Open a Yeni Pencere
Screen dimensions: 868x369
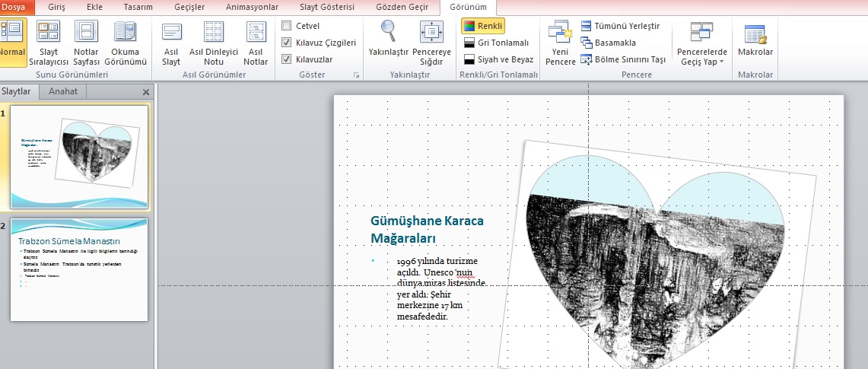(x=560, y=42)
